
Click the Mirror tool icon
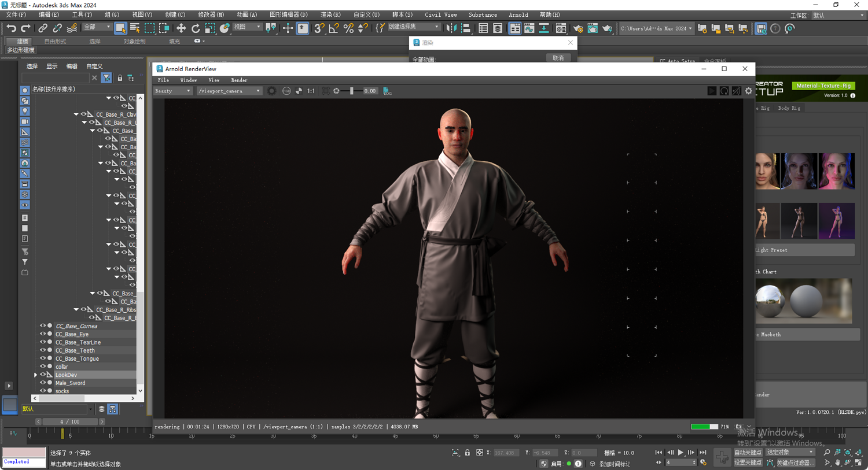pos(451,28)
